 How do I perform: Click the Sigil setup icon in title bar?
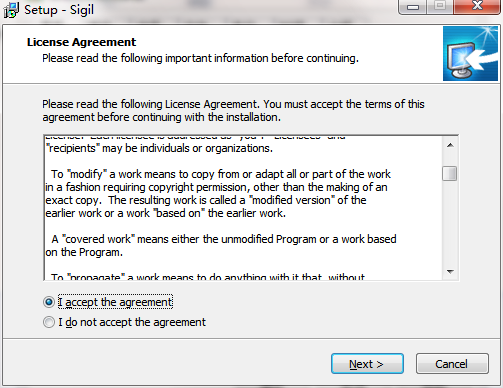(10, 10)
